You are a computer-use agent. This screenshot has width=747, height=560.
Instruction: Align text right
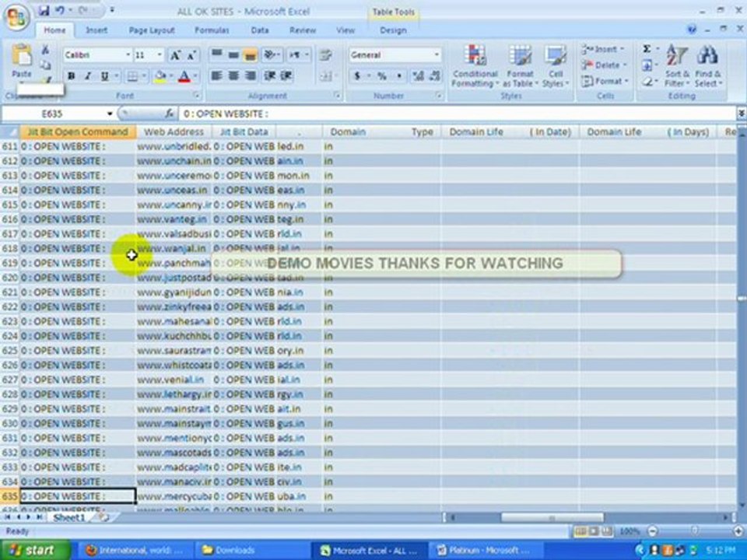coord(250,75)
